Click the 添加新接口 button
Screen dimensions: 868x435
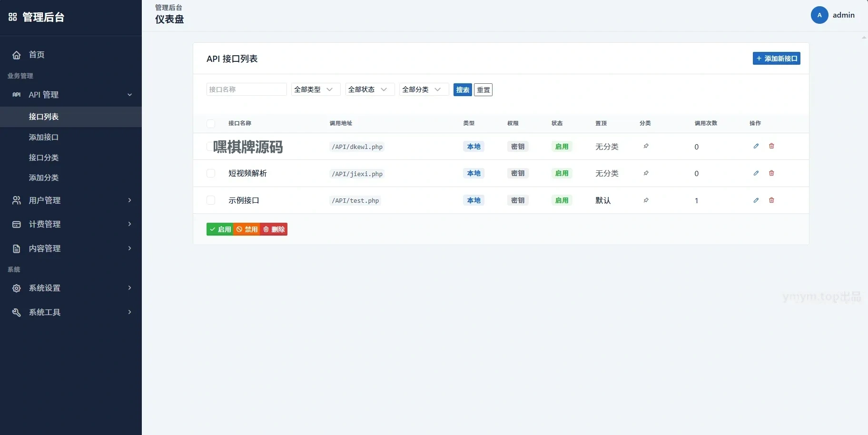click(776, 59)
